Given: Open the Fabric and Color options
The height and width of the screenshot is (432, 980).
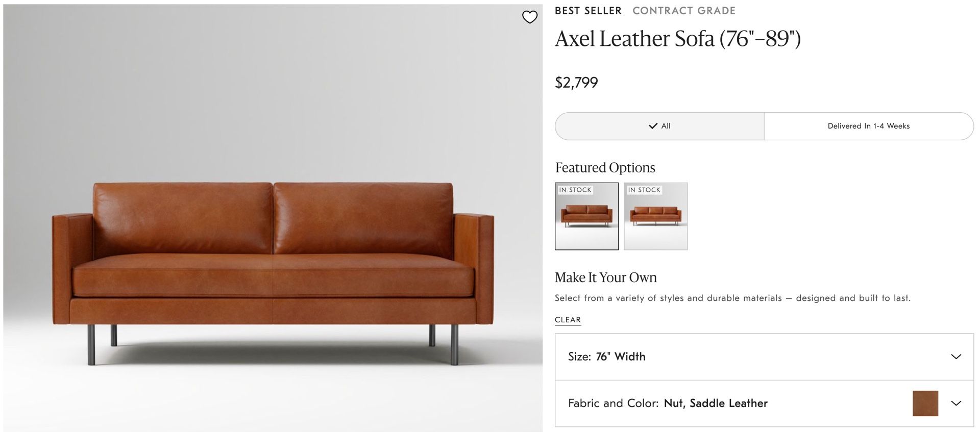Looking at the screenshot, I should [x=766, y=403].
